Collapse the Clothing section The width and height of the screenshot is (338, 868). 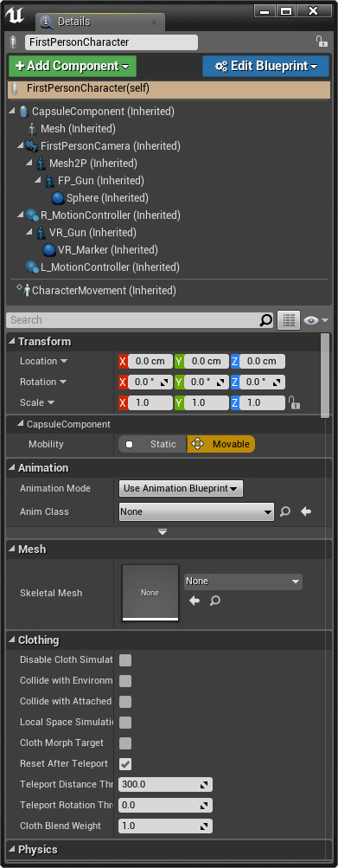click(12, 640)
